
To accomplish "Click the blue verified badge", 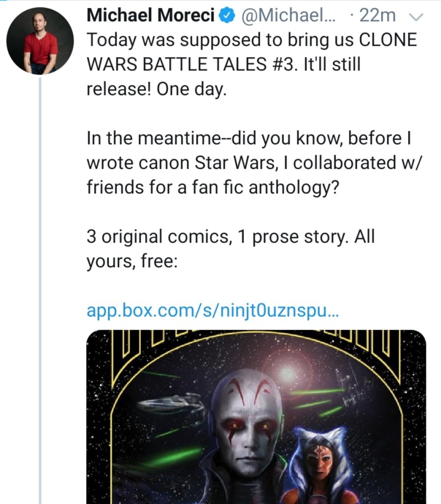I will pos(226,16).
